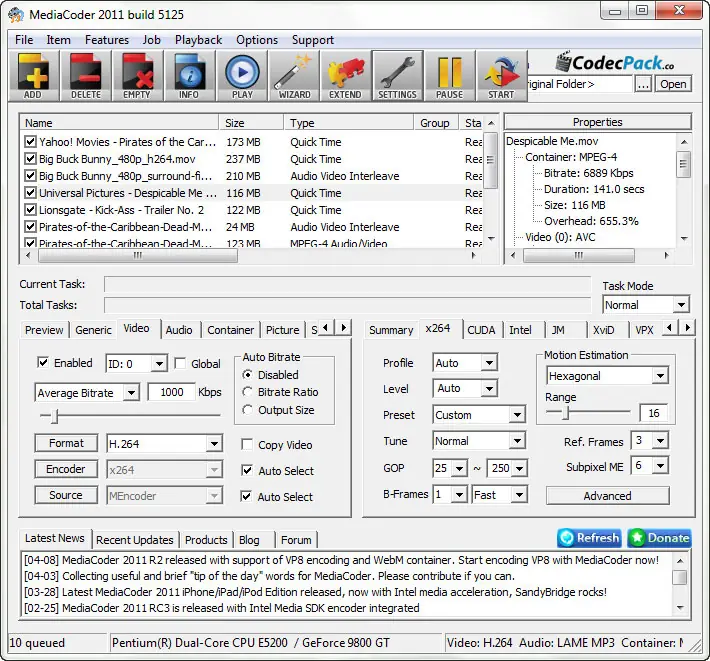Open the SETTINGS wrench icon
This screenshot has height=661, width=710.
(x=398, y=76)
